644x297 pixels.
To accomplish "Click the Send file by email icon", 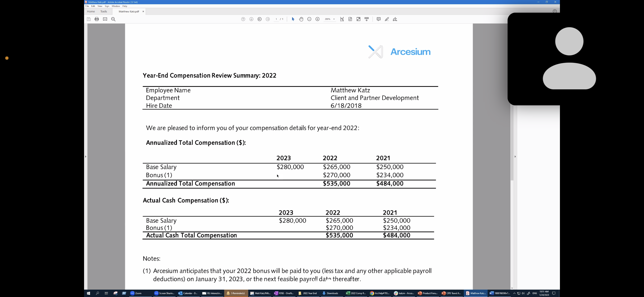I will (105, 19).
